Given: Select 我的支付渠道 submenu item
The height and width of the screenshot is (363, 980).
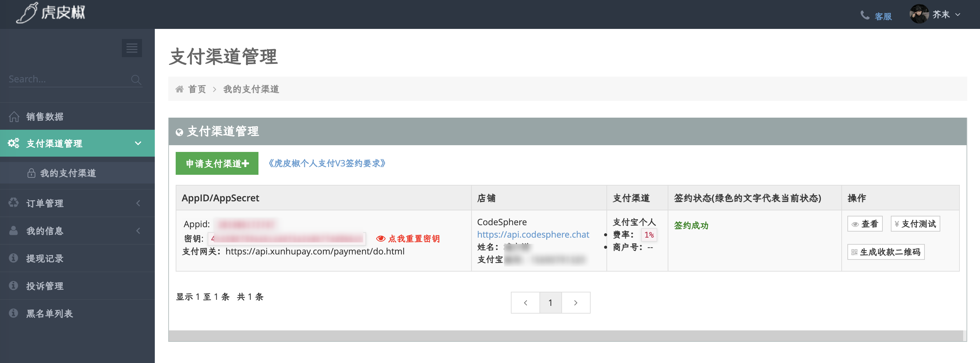Looking at the screenshot, I should 68,173.
